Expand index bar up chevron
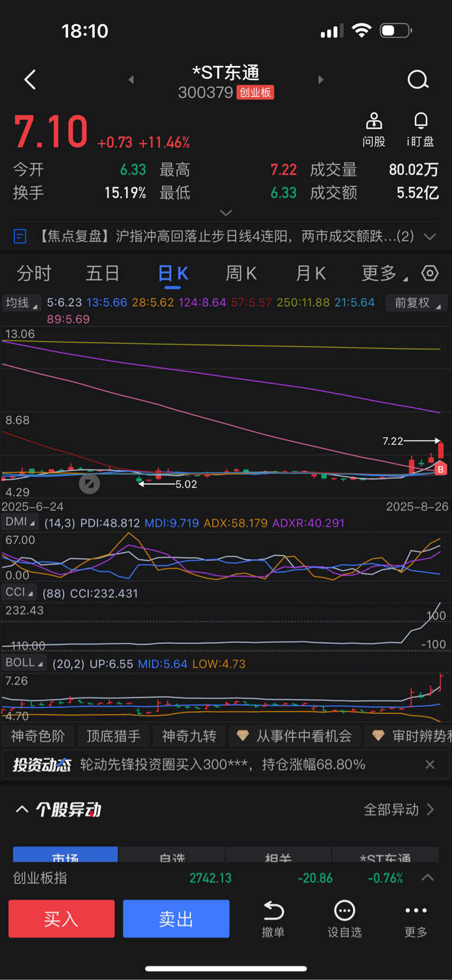The width and height of the screenshot is (452, 980). coord(428,878)
